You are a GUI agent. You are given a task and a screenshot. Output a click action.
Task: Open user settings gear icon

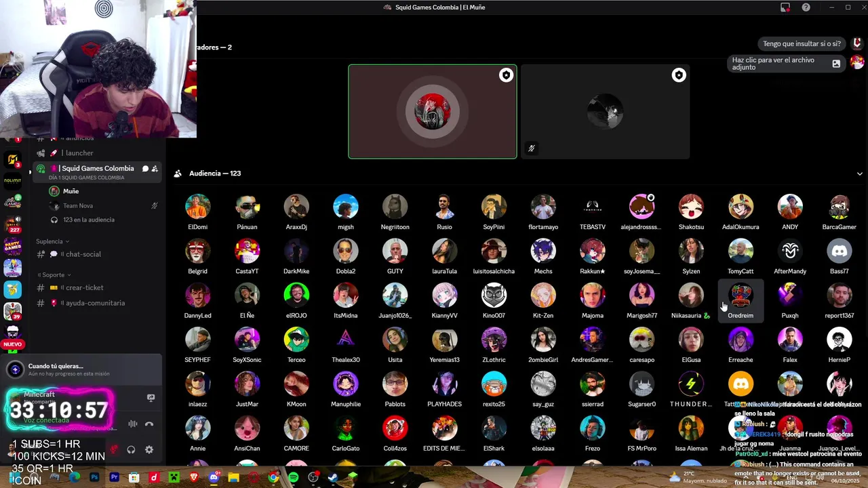click(x=149, y=449)
